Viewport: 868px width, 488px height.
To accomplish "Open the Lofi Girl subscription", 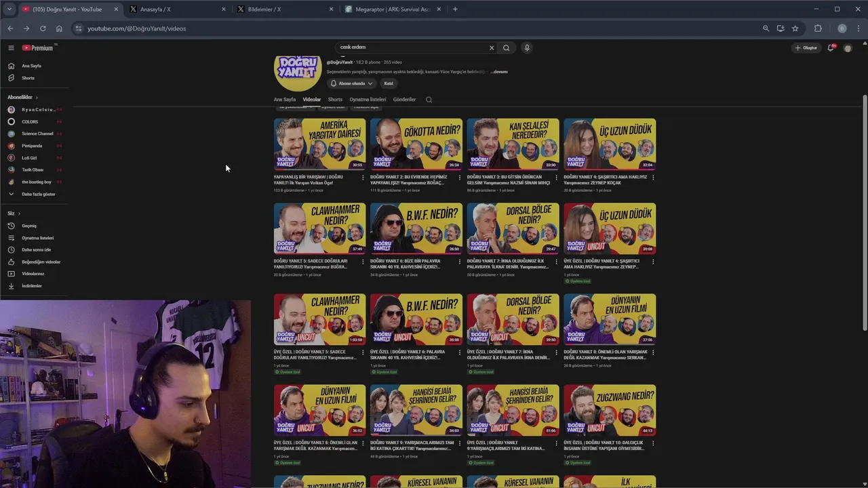I will (36, 158).
